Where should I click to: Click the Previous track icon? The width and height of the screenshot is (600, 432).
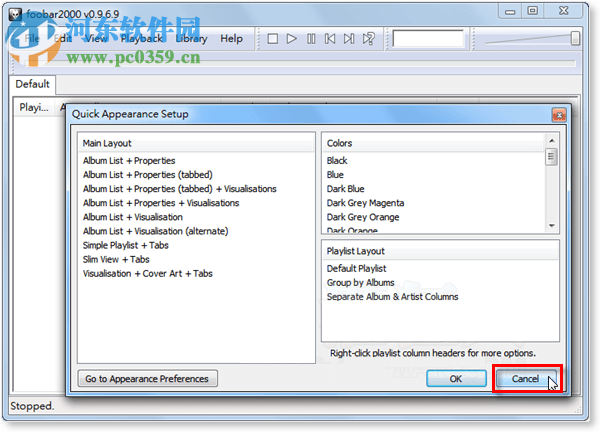[x=330, y=39]
